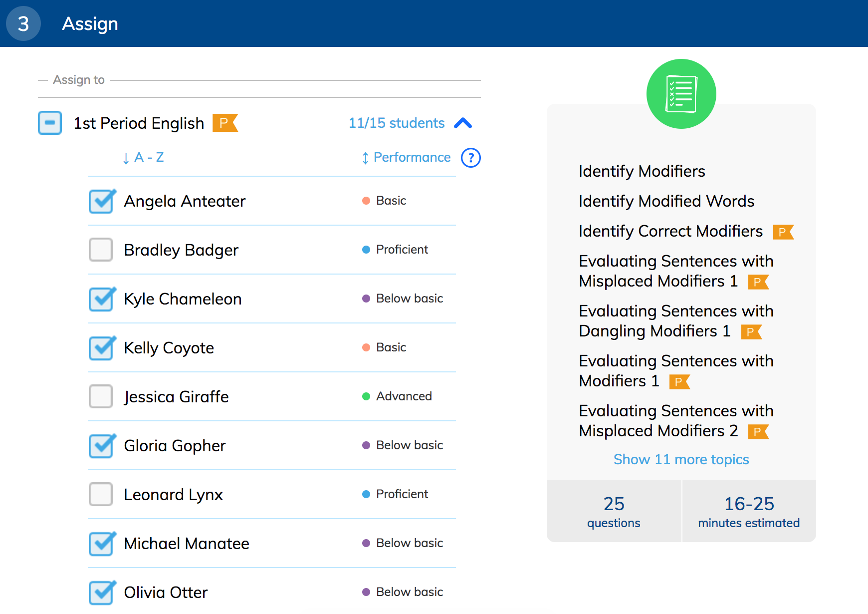
Task: Click Jessica Giraffe's name
Action: tap(176, 397)
